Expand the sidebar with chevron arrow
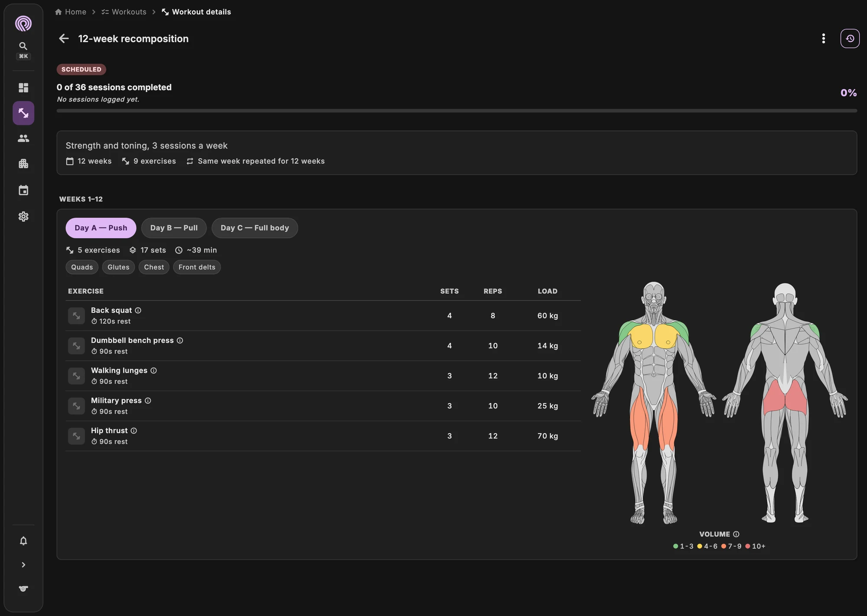 pos(23,565)
